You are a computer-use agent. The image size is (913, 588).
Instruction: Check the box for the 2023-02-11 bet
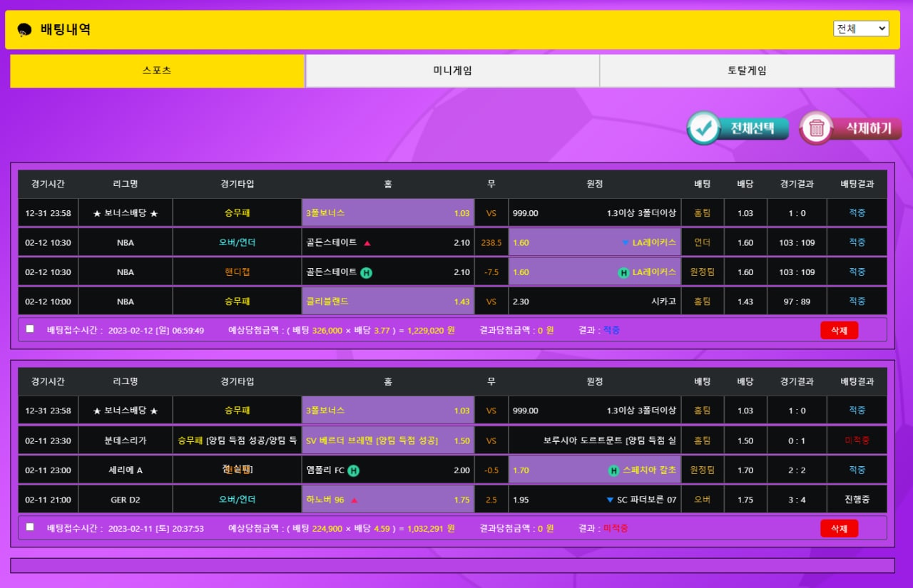[30, 527]
